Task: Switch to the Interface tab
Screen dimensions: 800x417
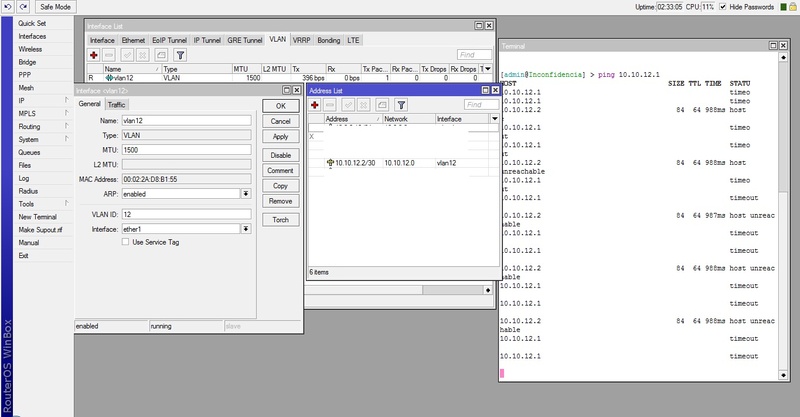Action: 102,40
